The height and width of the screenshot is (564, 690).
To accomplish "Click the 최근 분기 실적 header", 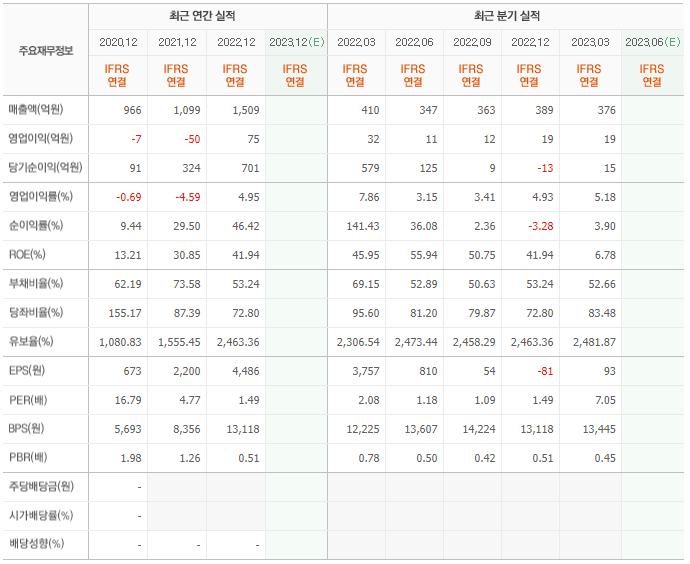I will coord(507,16).
